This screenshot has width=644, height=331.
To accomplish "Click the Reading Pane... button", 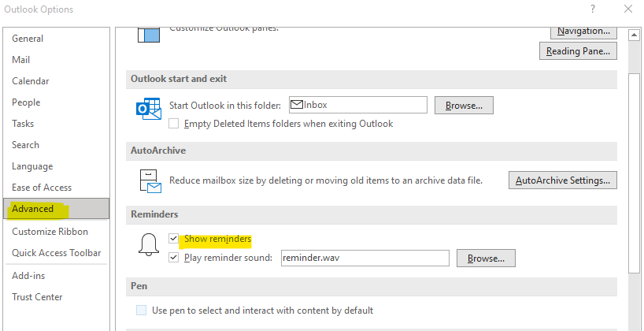I will [579, 51].
